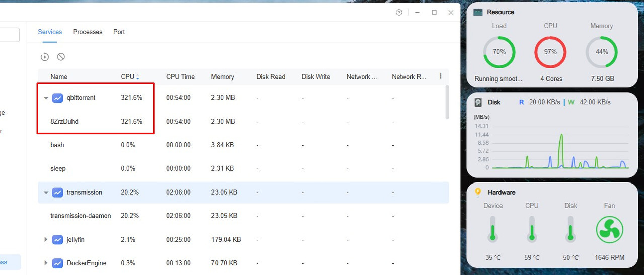Click the search input field at left edge
Viewport: 644px width, 275px height.
[x=10, y=35]
